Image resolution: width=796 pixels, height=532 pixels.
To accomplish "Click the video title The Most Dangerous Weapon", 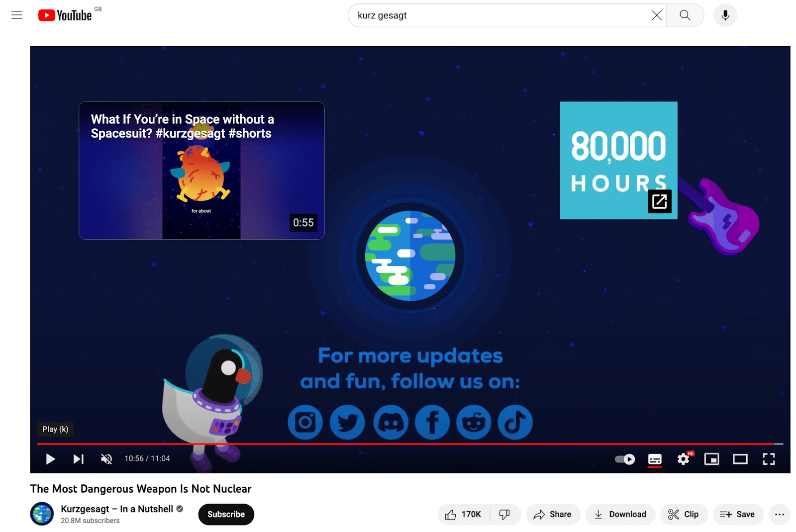I will [x=141, y=489].
